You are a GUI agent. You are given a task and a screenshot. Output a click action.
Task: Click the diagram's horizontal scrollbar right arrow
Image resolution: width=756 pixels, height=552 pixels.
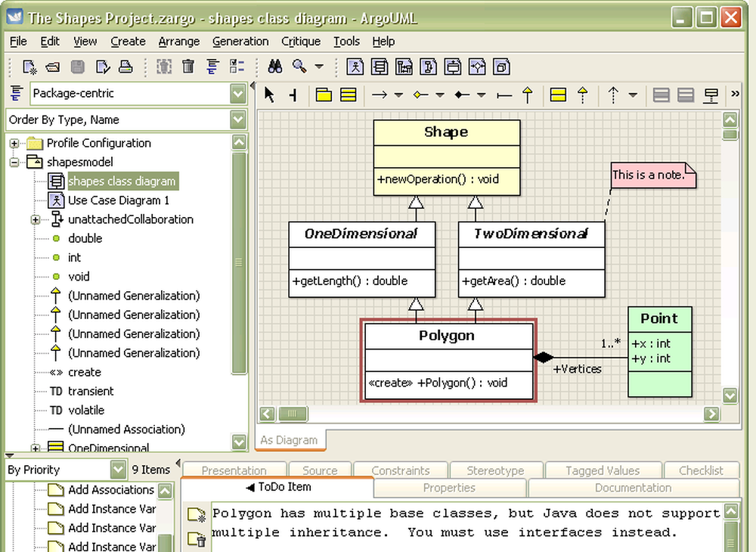tap(711, 414)
